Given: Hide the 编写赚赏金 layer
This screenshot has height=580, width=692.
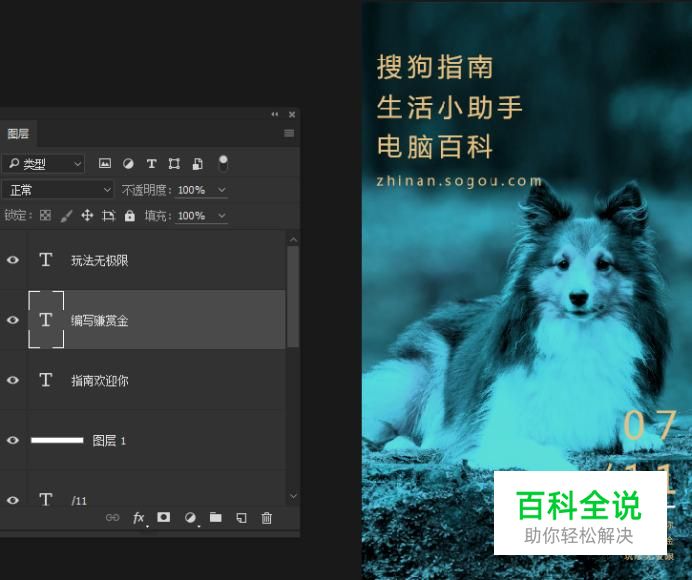Looking at the screenshot, I should click(x=13, y=320).
